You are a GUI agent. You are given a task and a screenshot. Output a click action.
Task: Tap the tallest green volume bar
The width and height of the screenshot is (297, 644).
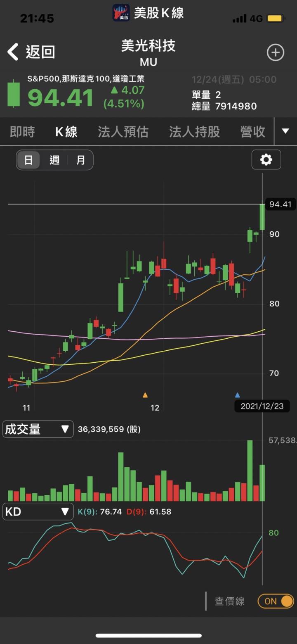click(250, 471)
